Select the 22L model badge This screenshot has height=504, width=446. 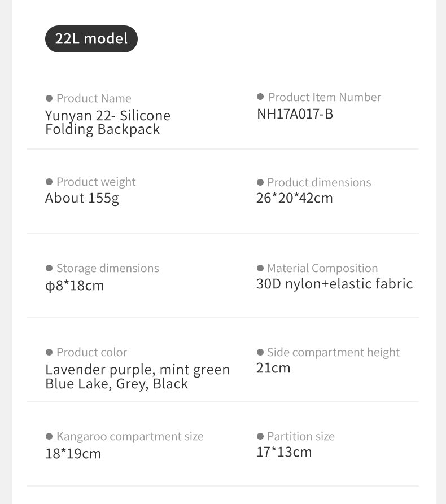coord(91,39)
